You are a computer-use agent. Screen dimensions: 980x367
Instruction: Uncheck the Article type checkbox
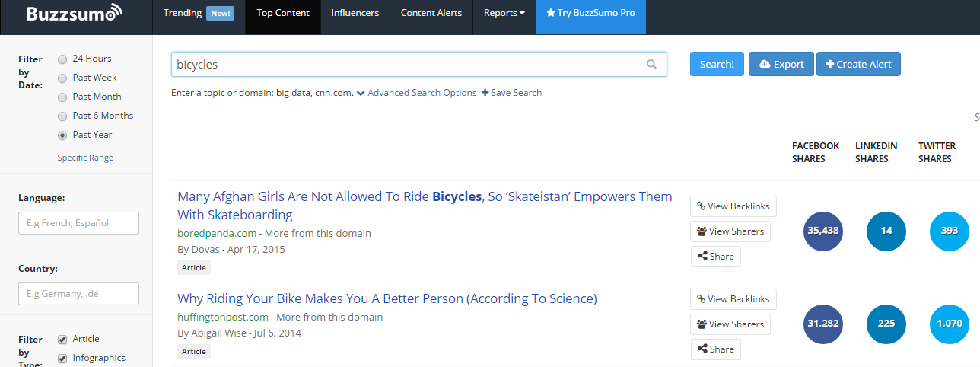[62, 340]
